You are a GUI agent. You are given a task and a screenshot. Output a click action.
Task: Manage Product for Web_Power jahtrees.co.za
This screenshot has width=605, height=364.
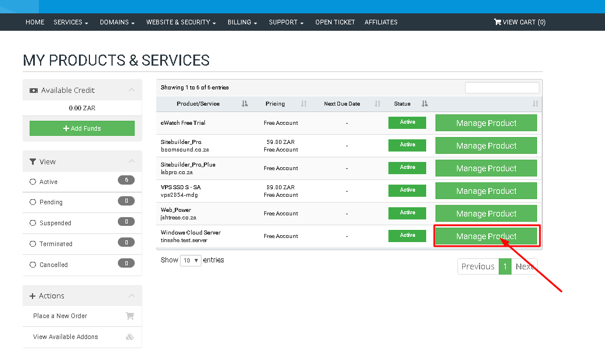point(486,214)
